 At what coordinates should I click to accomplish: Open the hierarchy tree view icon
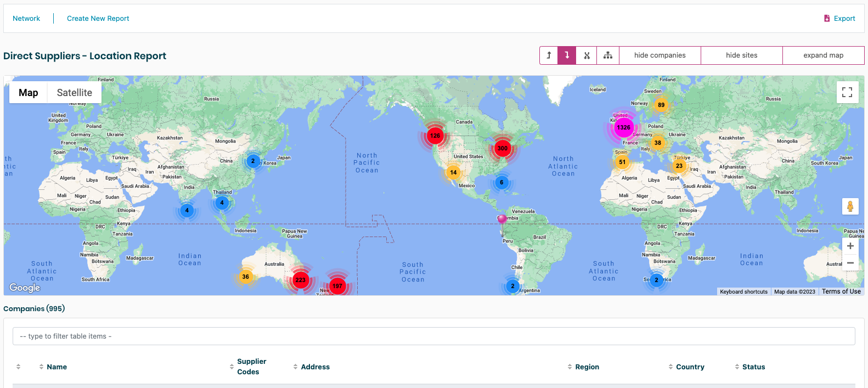pyautogui.click(x=608, y=55)
